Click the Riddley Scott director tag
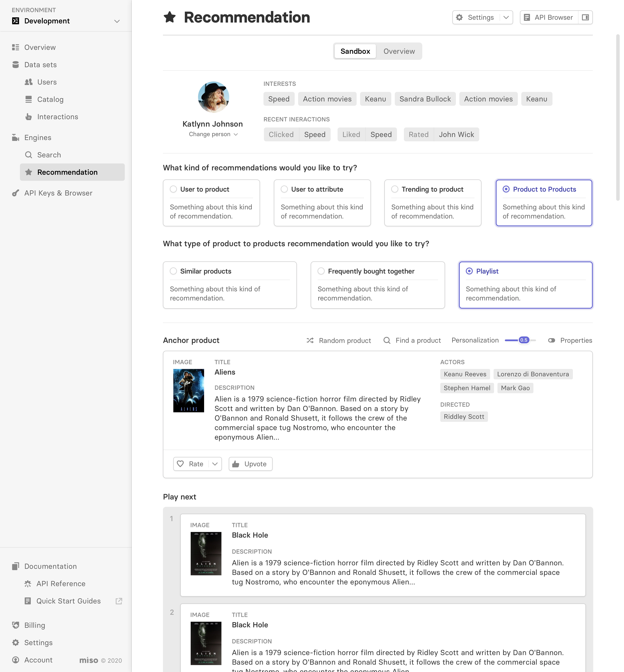The image size is (624, 672). 464,417
